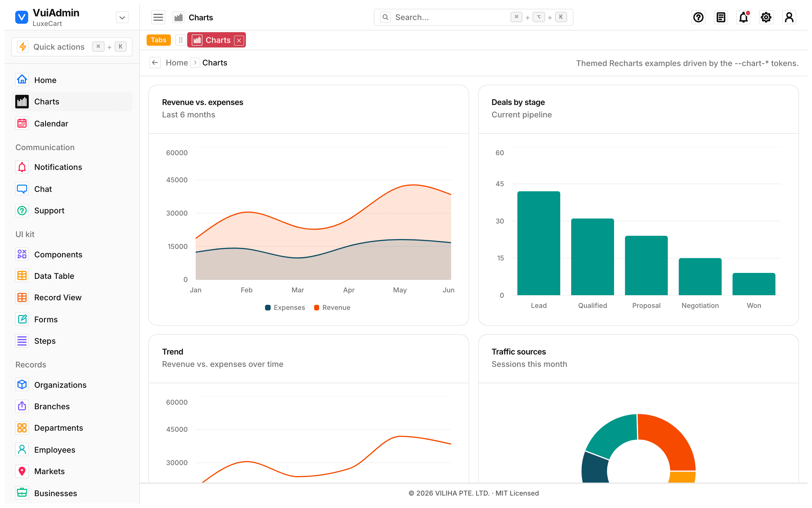Close the Charts tab
Image resolution: width=812 pixels, height=508 pixels.
pos(239,40)
